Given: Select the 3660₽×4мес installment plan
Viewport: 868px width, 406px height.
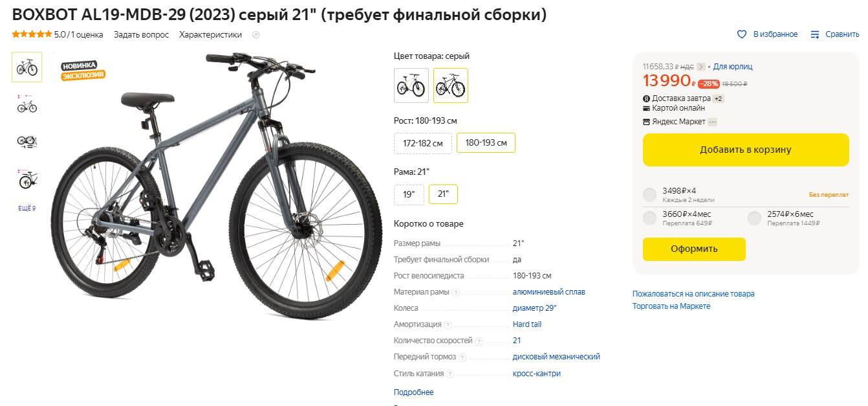Looking at the screenshot, I should click(649, 218).
